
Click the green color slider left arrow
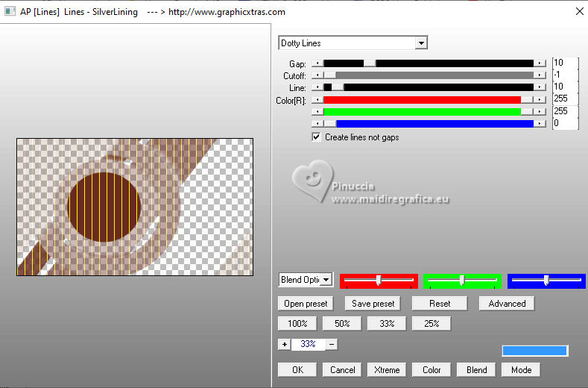point(317,112)
